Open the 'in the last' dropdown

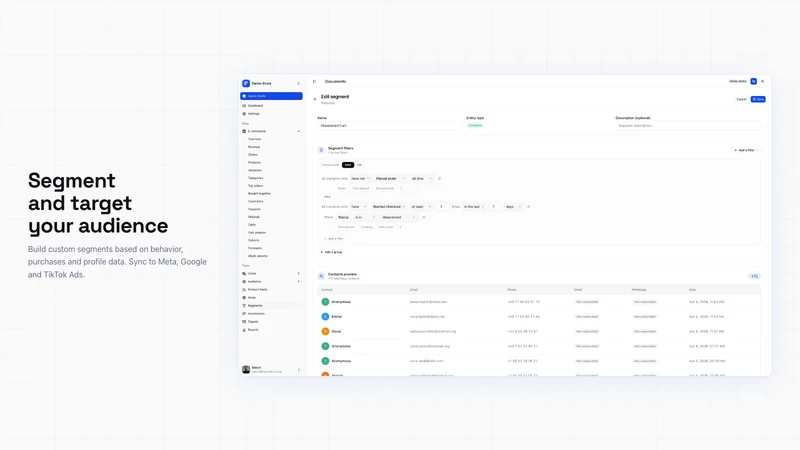[x=474, y=207]
